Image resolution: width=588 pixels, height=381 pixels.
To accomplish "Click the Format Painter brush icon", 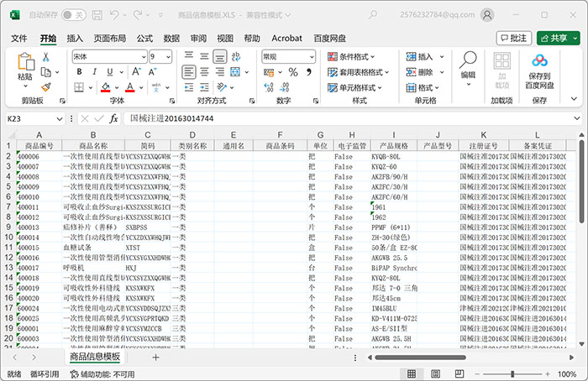I will (46, 86).
